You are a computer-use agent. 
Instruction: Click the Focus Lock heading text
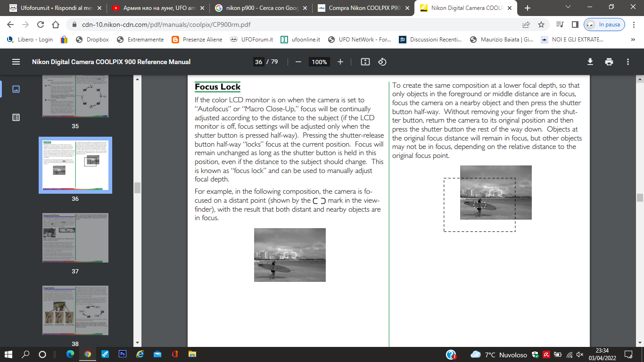(218, 87)
